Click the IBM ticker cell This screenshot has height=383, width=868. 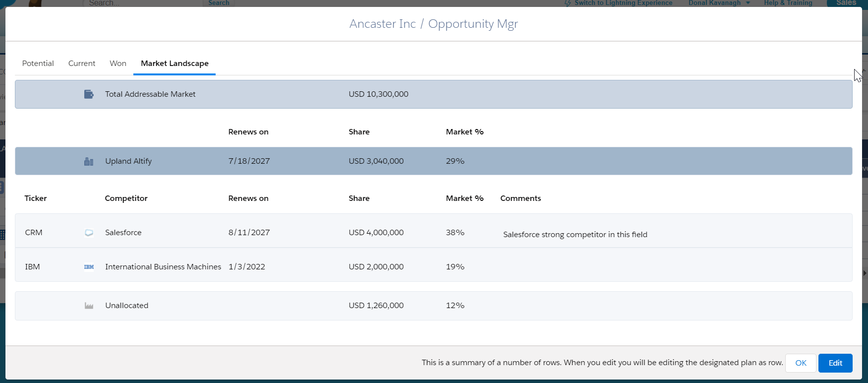(32, 267)
